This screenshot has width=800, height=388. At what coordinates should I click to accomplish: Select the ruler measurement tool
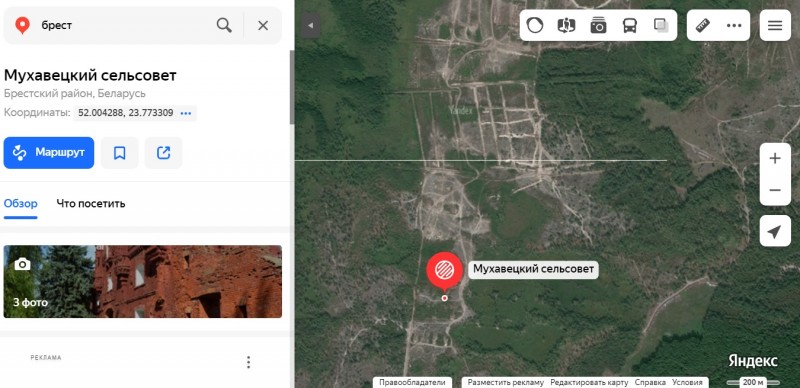click(x=703, y=25)
